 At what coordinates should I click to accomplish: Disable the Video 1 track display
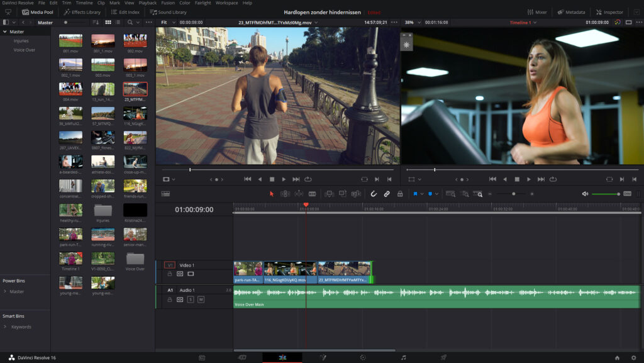pos(191,274)
